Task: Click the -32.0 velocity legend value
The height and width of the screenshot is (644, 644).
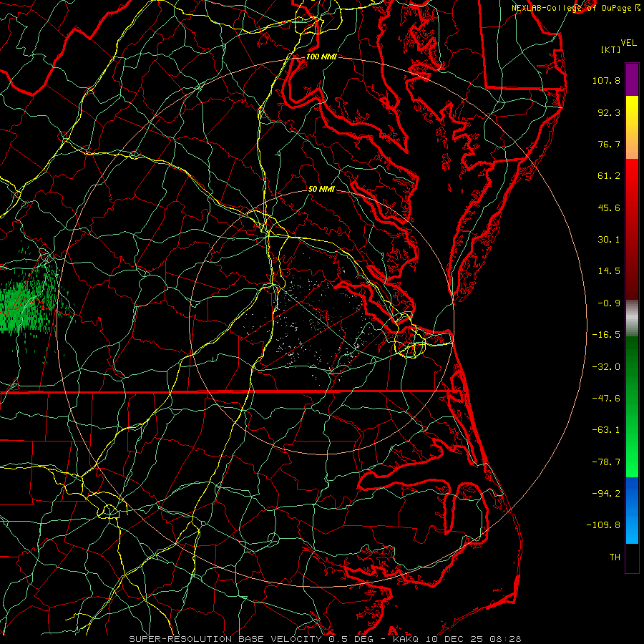Action: coord(606,366)
